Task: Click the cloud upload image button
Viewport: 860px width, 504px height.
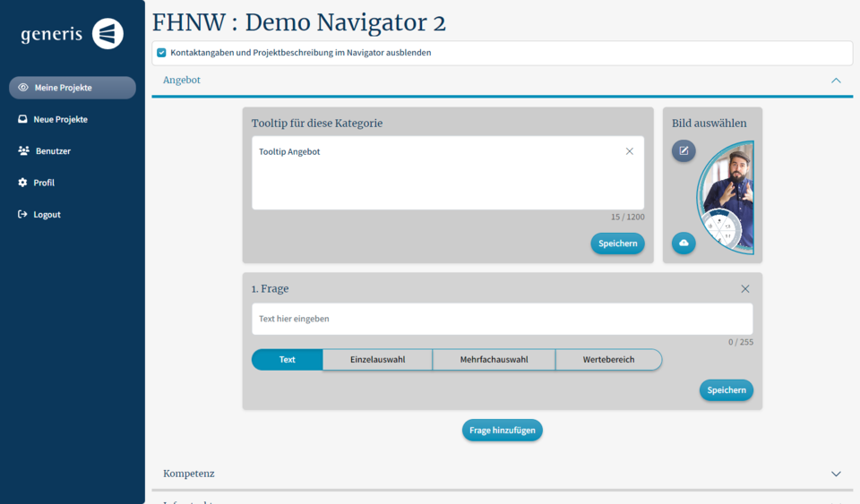Action: point(684,243)
